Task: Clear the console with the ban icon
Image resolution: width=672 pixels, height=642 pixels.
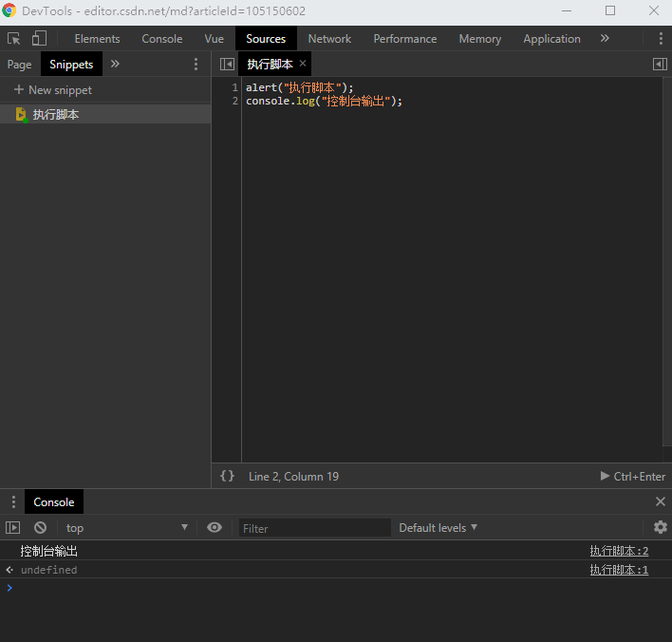Action: tap(40, 527)
